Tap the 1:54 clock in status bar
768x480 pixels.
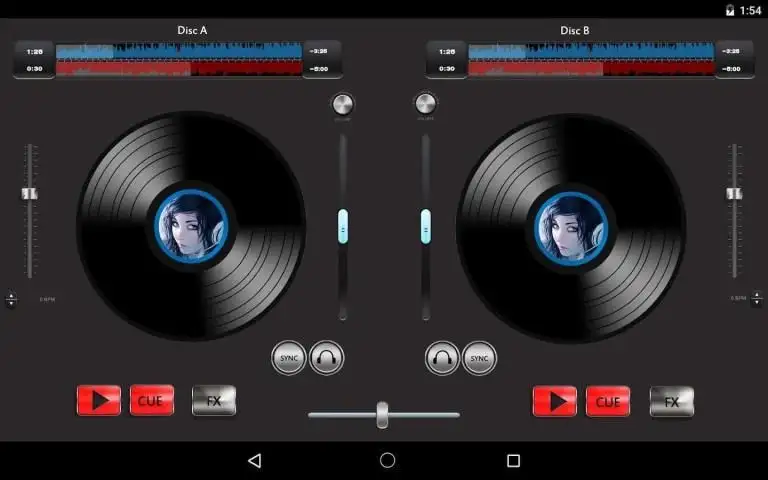[750, 10]
